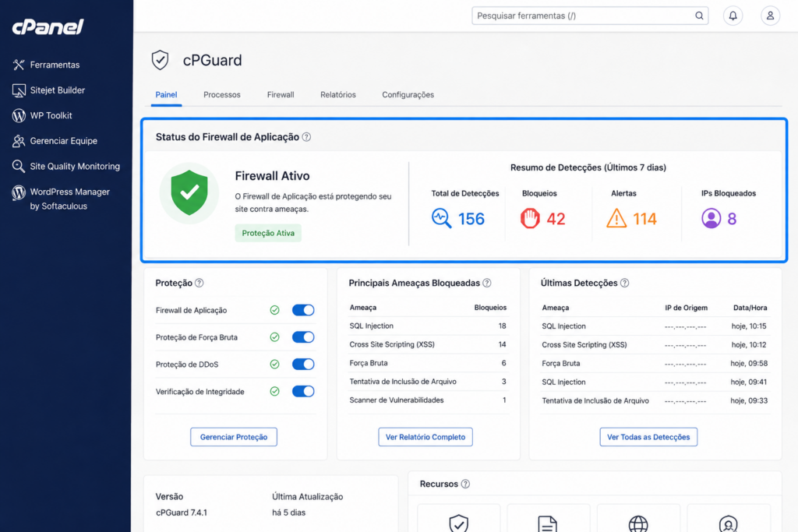Screen dimensions: 798x532
Task: Select Scanner de Vulnerabilidades row
Action: point(428,400)
